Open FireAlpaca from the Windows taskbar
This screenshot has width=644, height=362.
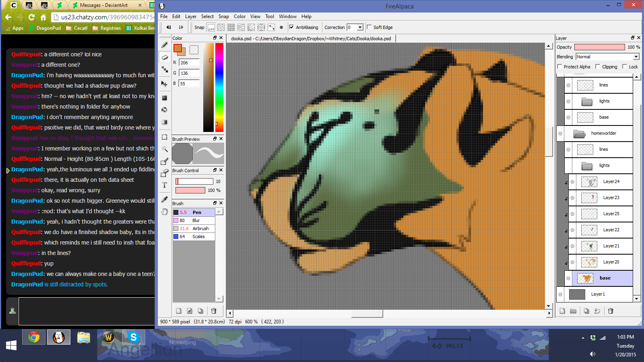(x=59, y=337)
